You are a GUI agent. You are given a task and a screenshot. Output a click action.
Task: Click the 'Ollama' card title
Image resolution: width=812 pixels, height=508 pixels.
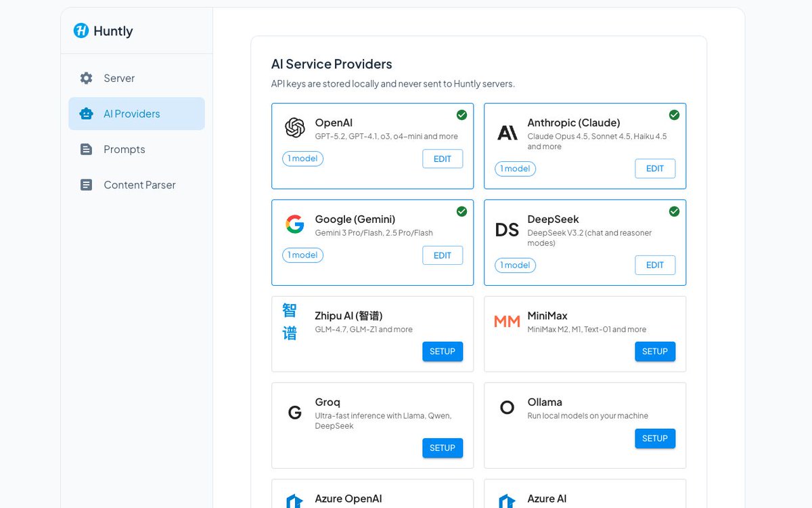545,402
